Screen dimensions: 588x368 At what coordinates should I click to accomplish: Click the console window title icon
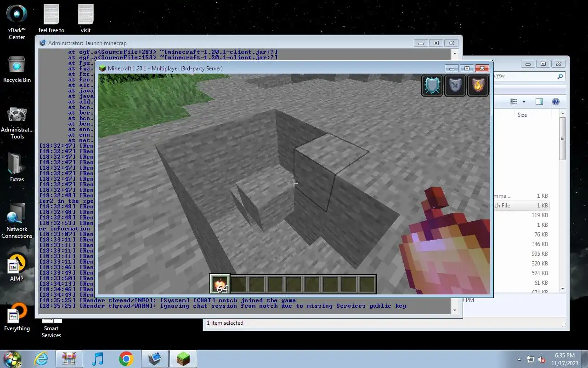43,43
